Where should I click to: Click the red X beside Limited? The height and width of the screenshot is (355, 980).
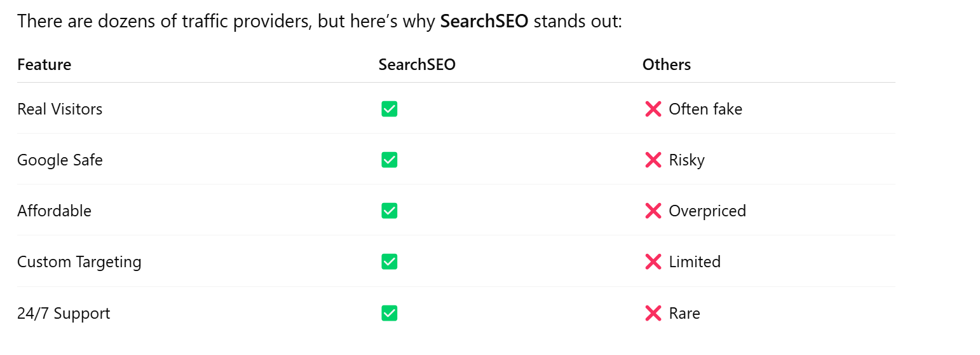pyautogui.click(x=653, y=261)
